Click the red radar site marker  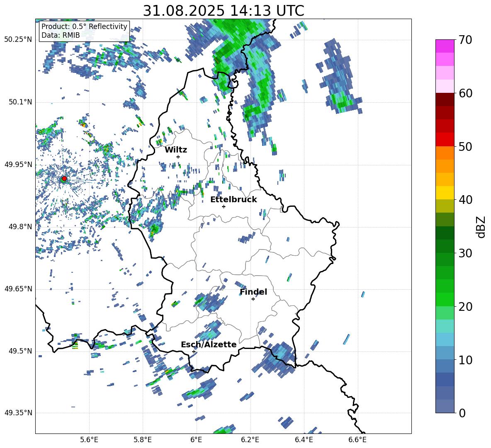pyautogui.click(x=64, y=179)
